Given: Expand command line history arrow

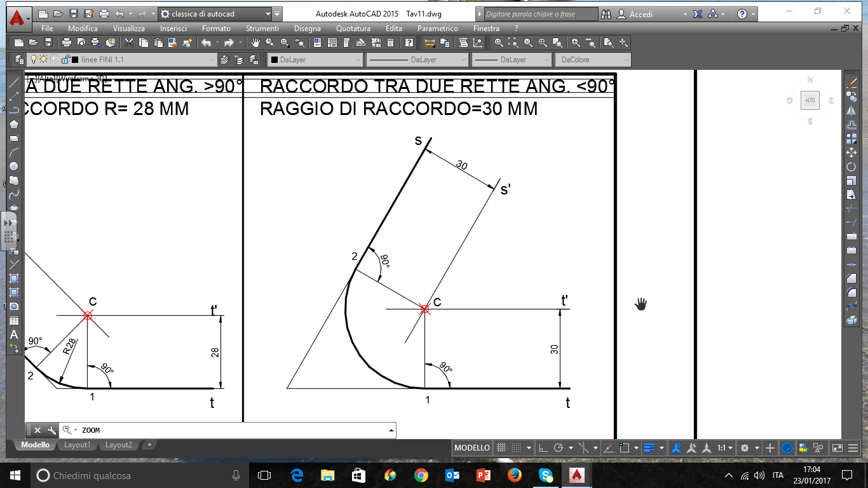Looking at the screenshot, I should point(391,430).
